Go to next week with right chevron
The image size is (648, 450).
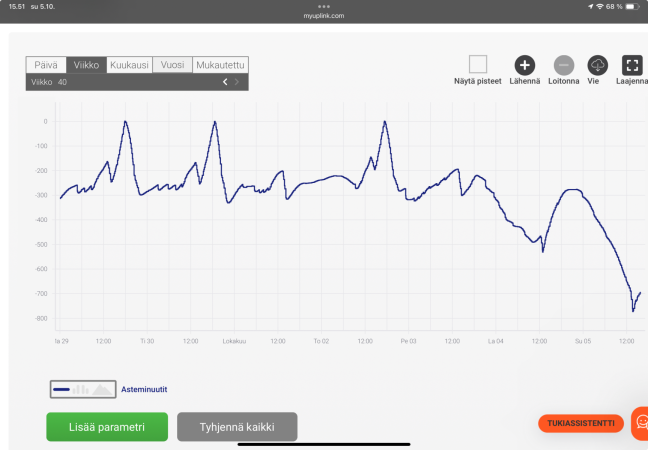pyautogui.click(x=237, y=82)
